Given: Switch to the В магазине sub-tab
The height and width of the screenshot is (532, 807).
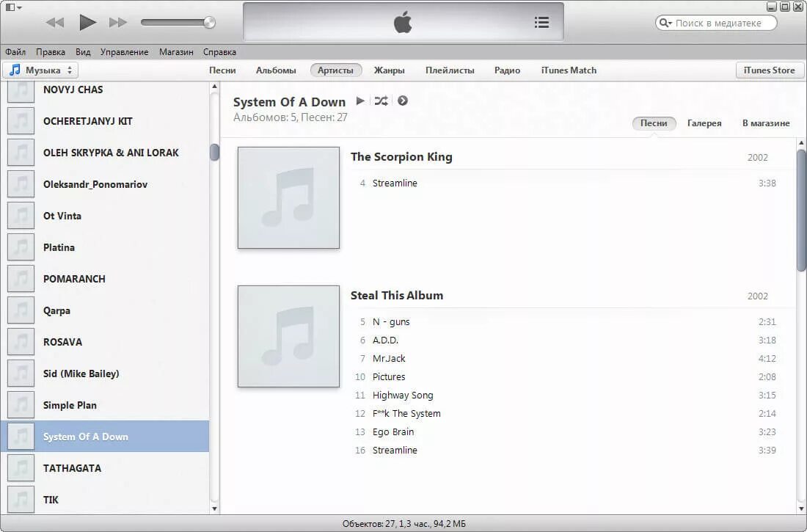Looking at the screenshot, I should pos(766,123).
